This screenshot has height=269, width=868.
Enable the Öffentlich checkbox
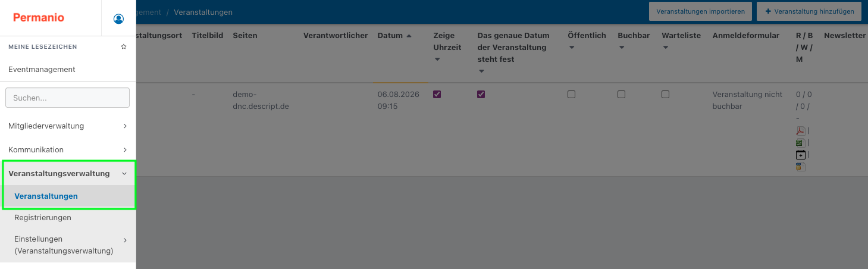coord(572,94)
